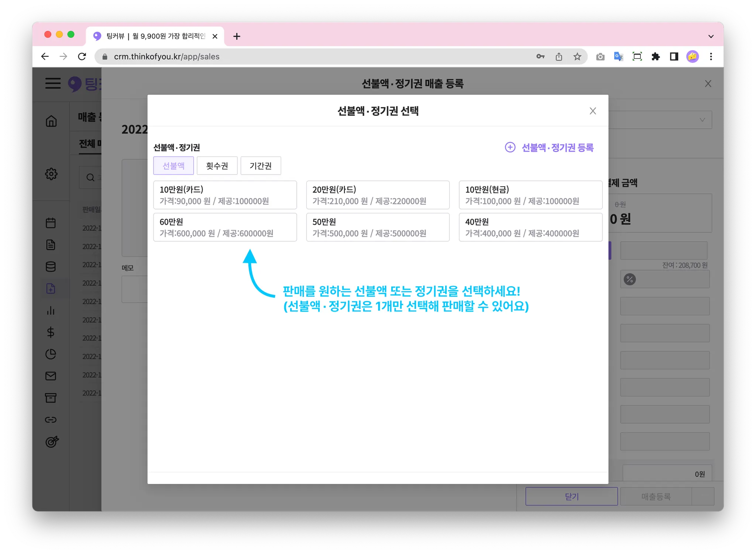Switch to the 기간권 tab

coord(261,166)
